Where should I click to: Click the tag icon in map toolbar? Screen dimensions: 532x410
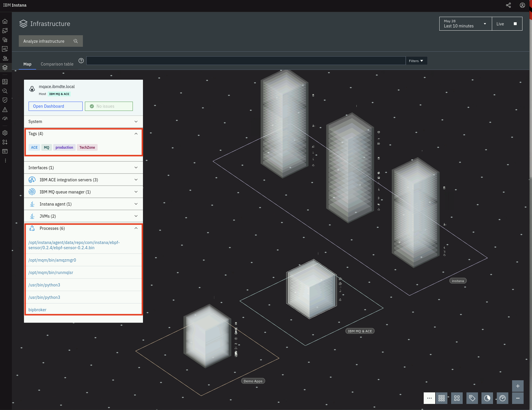pos(472,398)
